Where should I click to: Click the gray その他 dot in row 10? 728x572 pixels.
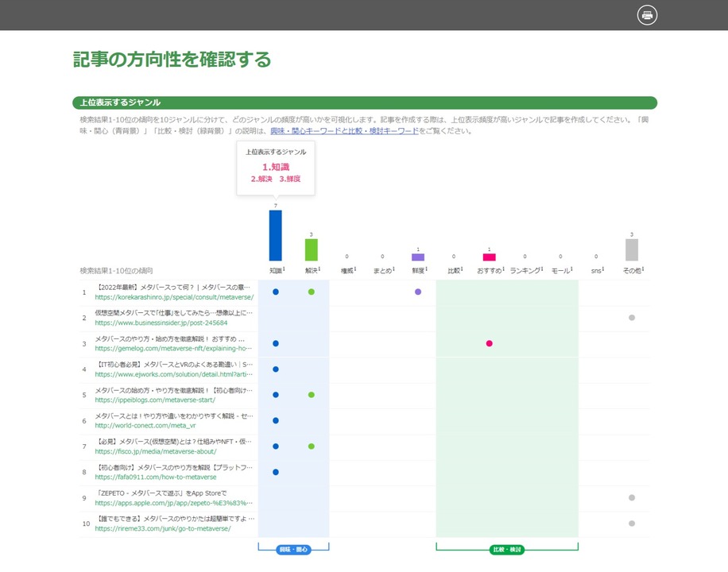tap(631, 524)
